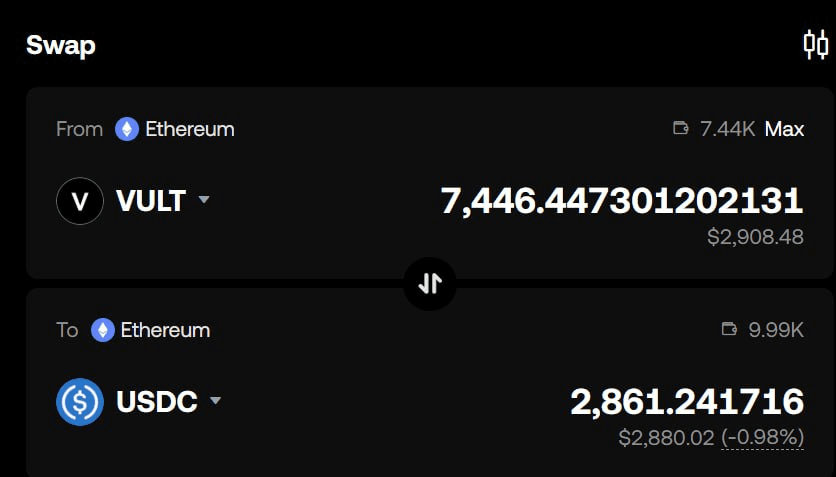
Task: Click the VULT amount input 7,446.447301202131
Action: tap(621, 201)
